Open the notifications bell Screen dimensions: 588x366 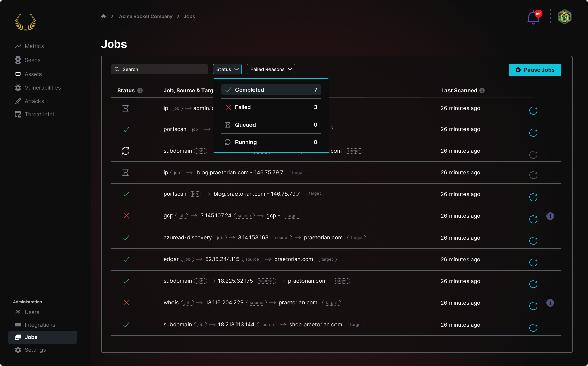click(x=533, y=18)
